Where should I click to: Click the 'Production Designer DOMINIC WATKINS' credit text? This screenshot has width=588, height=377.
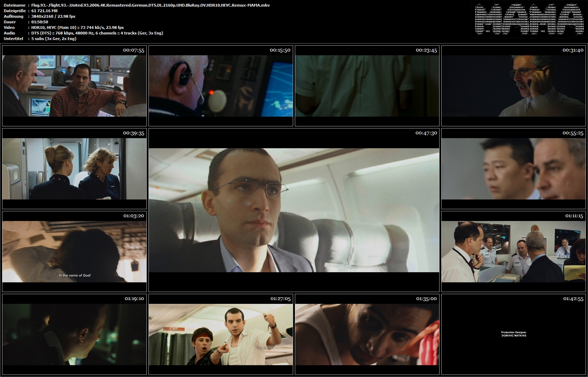(514, 334)
